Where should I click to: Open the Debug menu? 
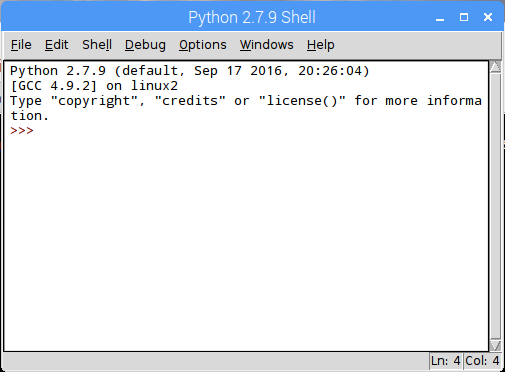pyautogui.click(x=145, y=45)
